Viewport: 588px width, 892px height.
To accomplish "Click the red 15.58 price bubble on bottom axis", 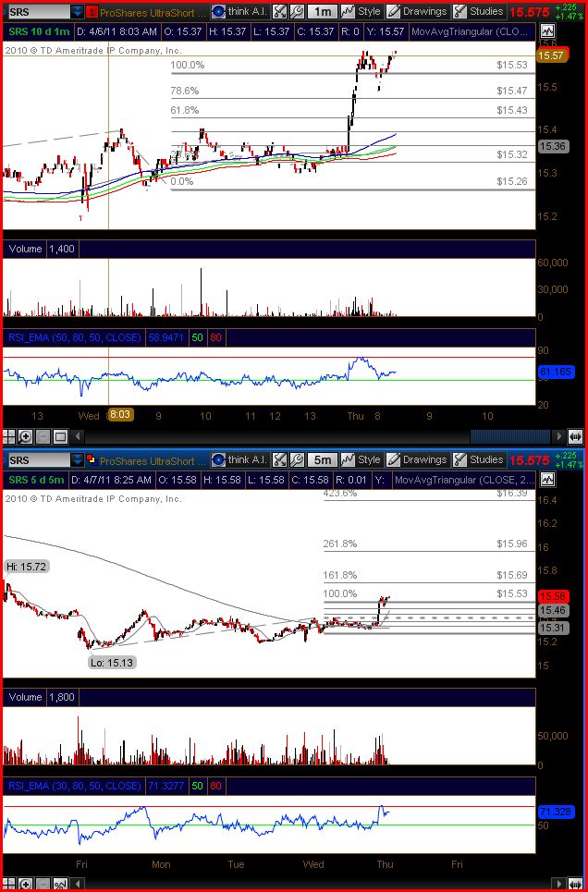I will 552,595.
